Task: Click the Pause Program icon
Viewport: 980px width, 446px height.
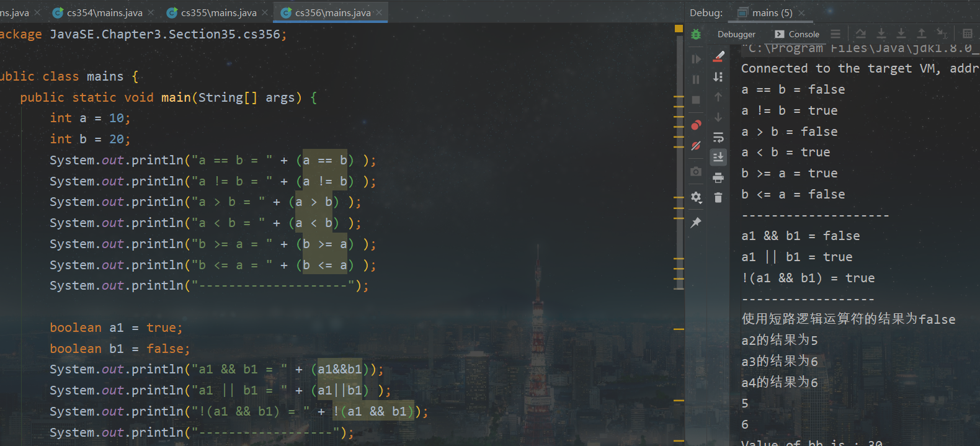Action: pos(696,79)
